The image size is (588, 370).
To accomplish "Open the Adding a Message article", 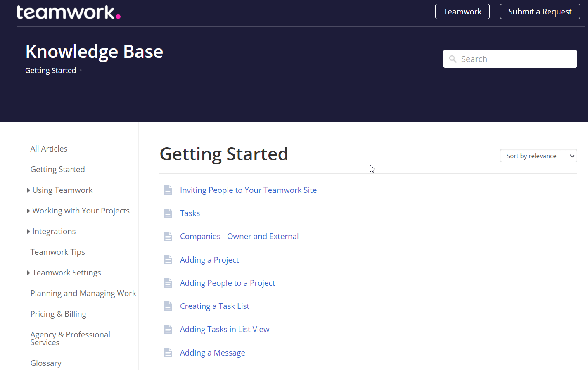I will (213, 353).
